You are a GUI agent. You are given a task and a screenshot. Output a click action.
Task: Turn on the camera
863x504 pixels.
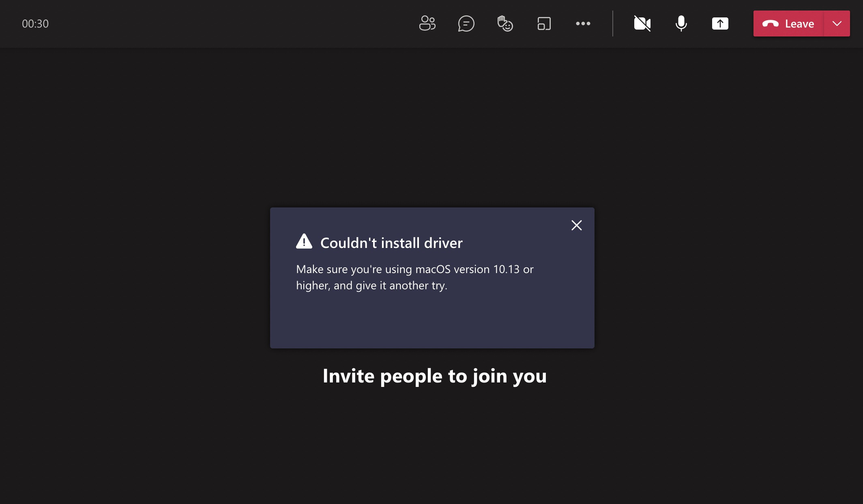pyautogui.click(x=642, y=23)
